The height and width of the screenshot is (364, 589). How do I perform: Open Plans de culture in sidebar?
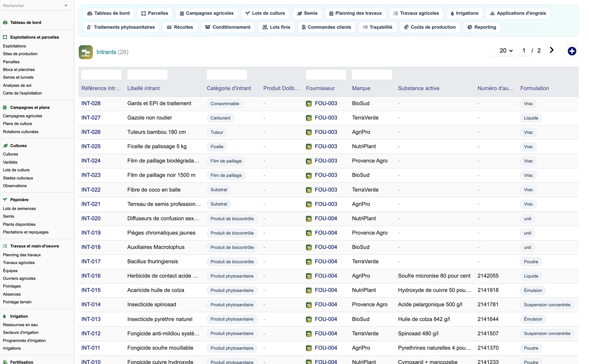click(17, 124)
